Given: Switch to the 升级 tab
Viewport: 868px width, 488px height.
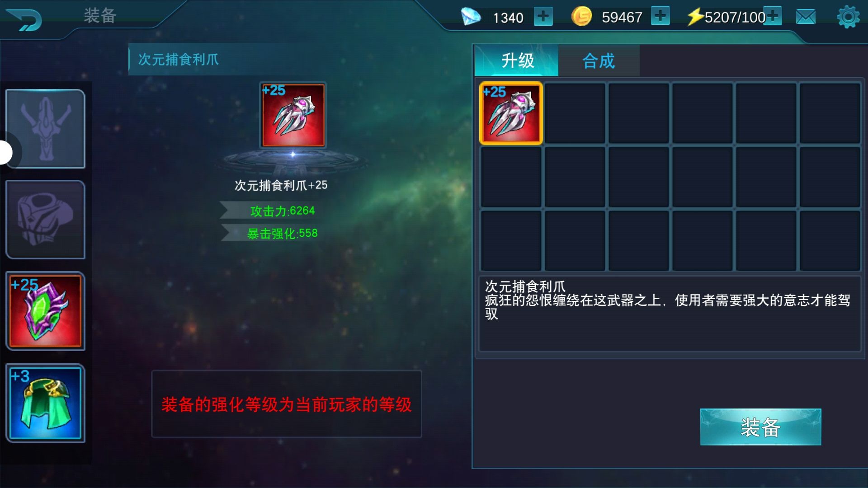Looking at the screenshot, I should pos(517,60).
